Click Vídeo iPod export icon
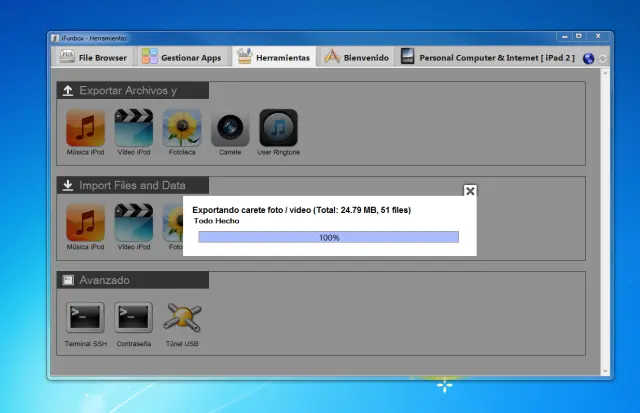The width and height of the screenshot is (640, 413). (x=133, y=129)
